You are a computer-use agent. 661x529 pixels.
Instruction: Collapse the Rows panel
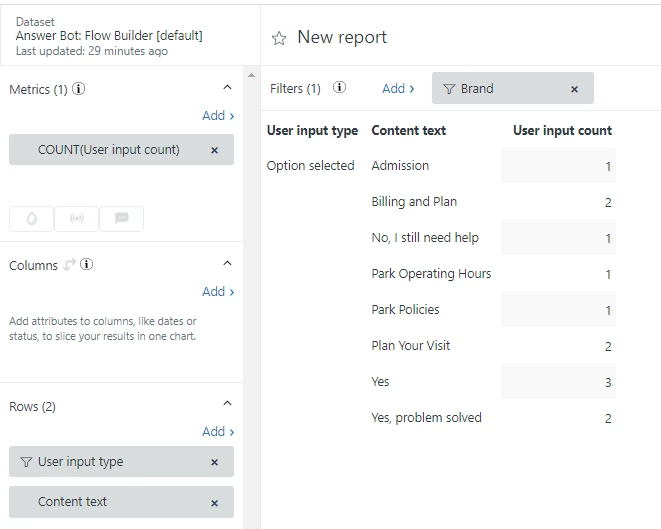tap(227, 404)
